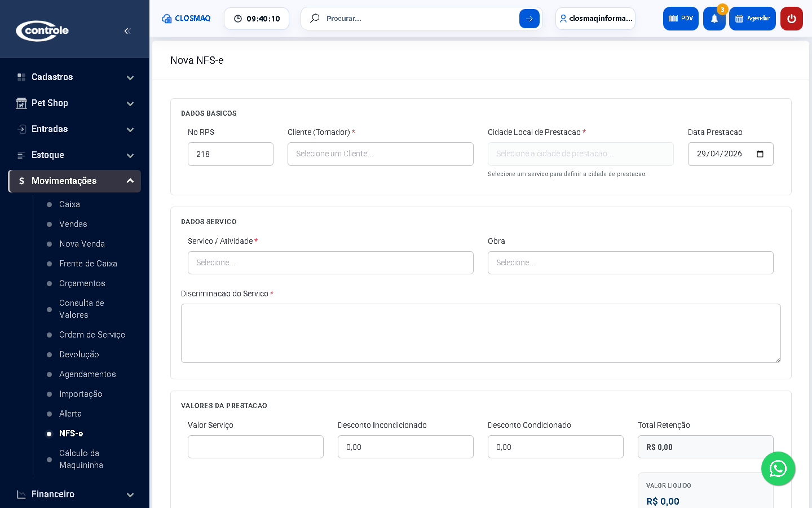812x508 pixels.
Task: Open Cálculo da Maquininha
Action: [81, 459]
